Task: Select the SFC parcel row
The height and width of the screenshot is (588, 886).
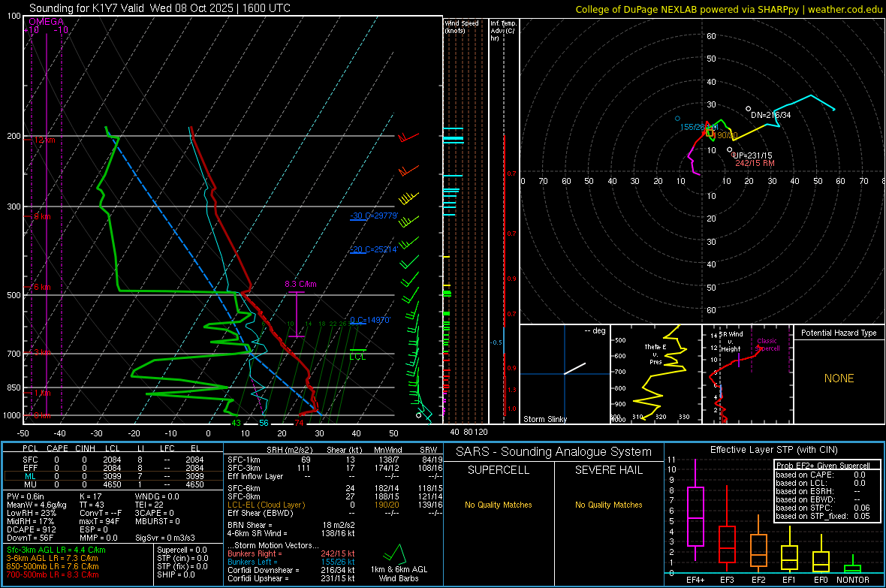Action: [x=113, y=460]
